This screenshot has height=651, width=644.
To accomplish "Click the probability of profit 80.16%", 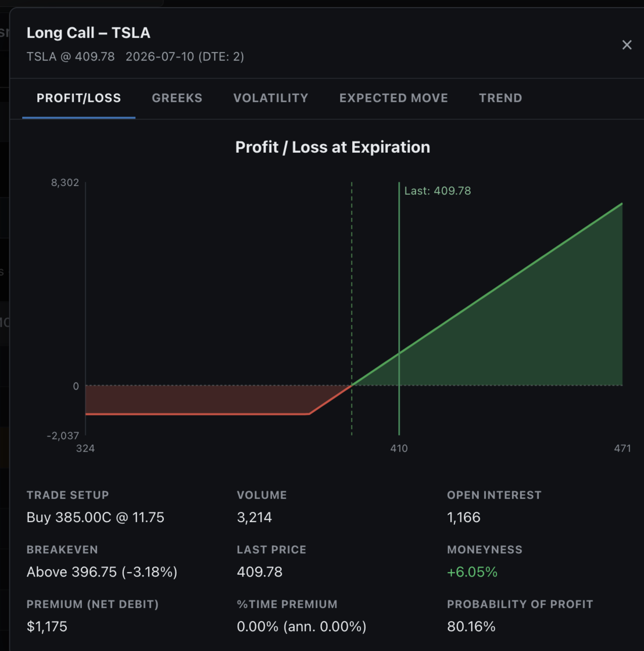I will [x=471, y=627].
